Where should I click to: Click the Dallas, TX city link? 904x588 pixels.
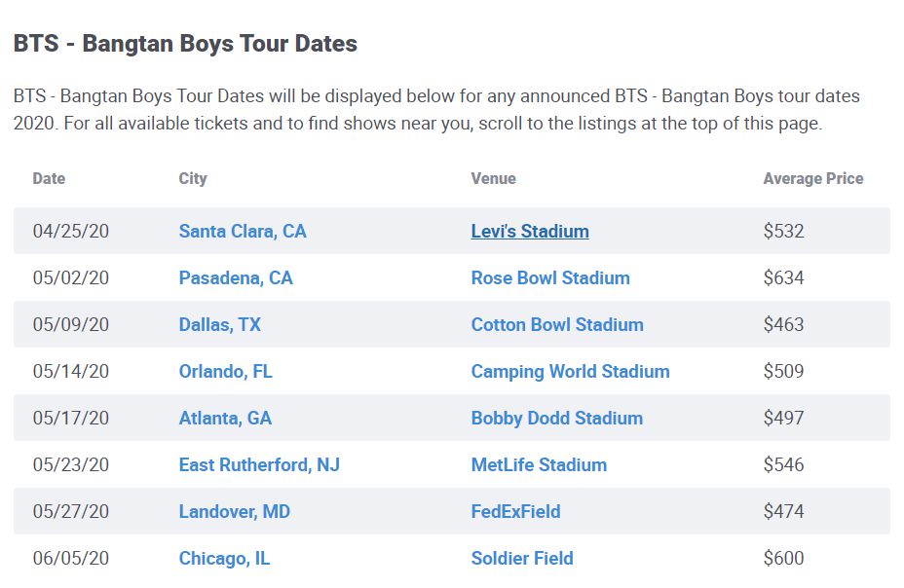219,325
